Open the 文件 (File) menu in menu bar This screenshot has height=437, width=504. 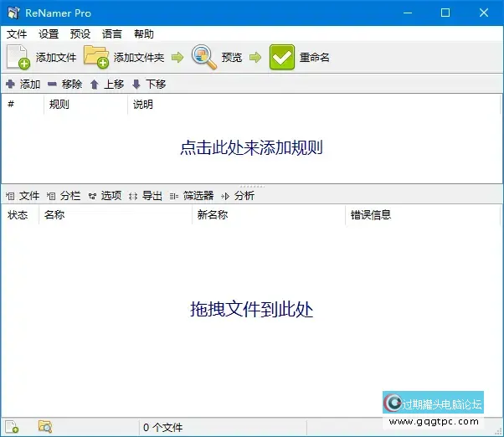(x=17, y=33)
